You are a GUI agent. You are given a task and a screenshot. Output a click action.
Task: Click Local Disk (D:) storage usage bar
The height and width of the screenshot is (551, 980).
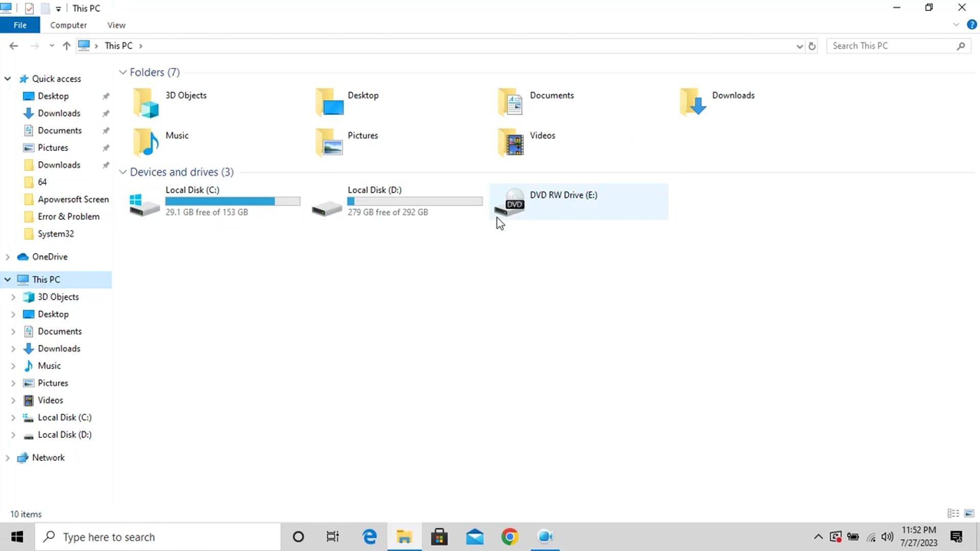point(415,202)
